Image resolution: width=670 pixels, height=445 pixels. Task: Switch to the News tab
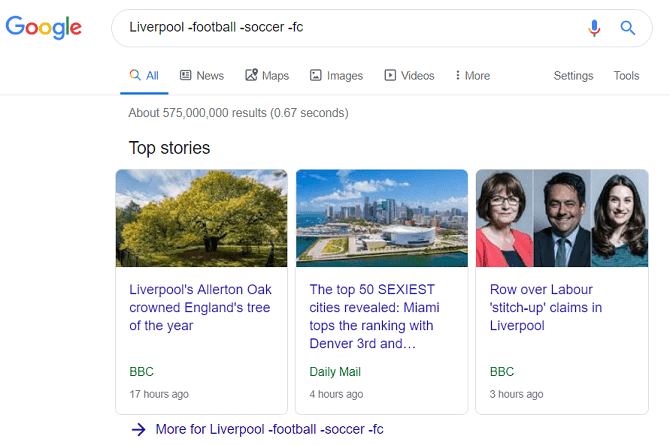point(202,76)
